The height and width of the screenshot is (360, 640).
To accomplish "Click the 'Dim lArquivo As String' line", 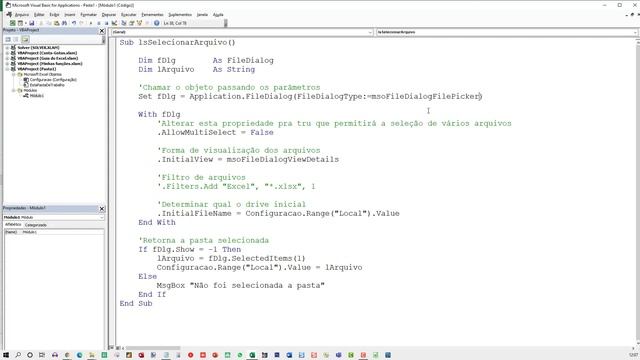I will [196, 69].
